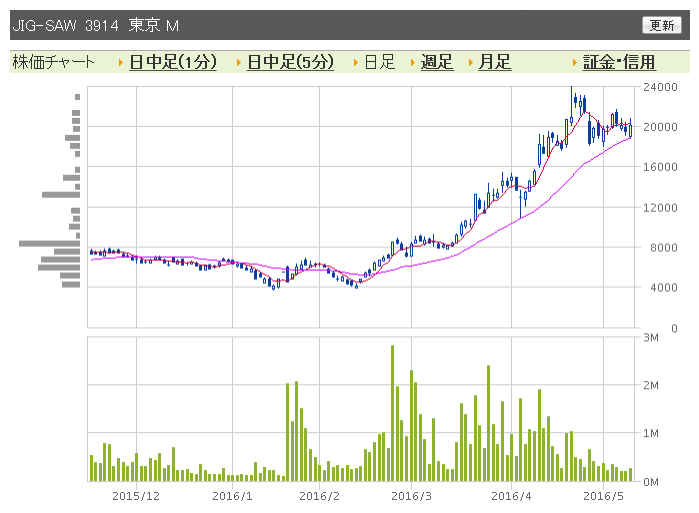The image size is (699, 513).
Task: Click the 24000 price axis label
Action: tap(660, 87)
